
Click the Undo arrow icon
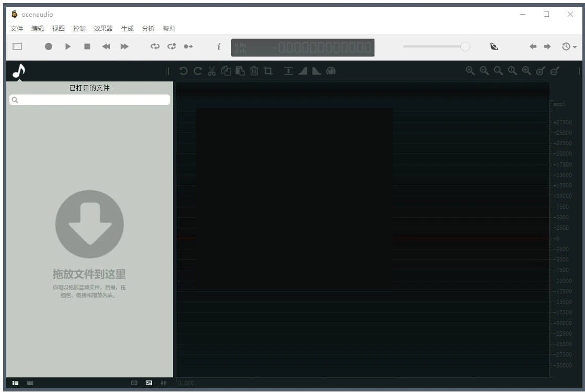point(183,71)
